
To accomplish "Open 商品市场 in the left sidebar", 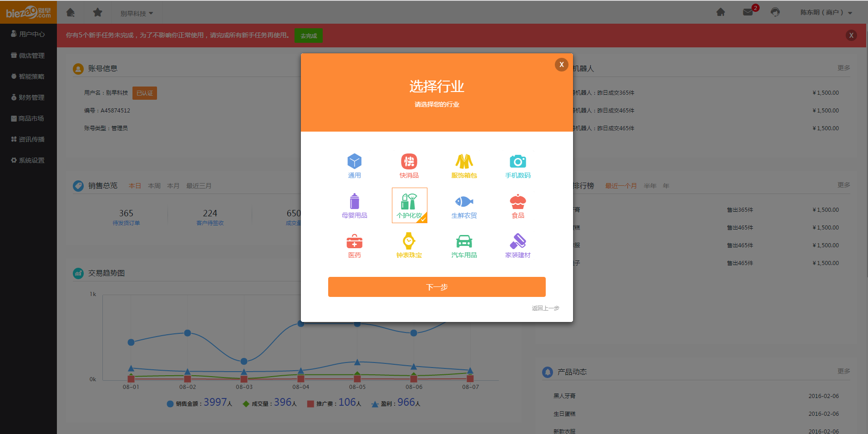I will click(x=28, y=118).
